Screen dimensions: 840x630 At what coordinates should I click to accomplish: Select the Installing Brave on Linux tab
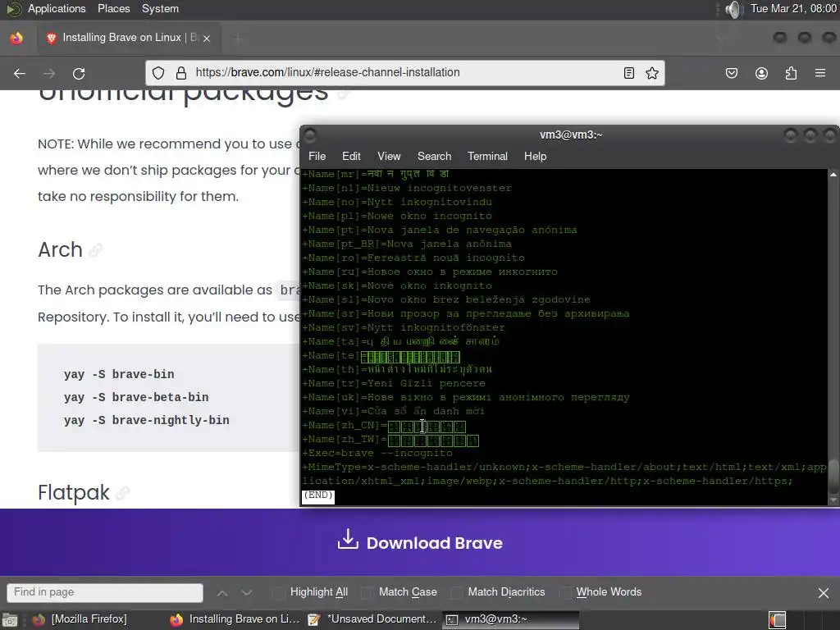[129, 38]
